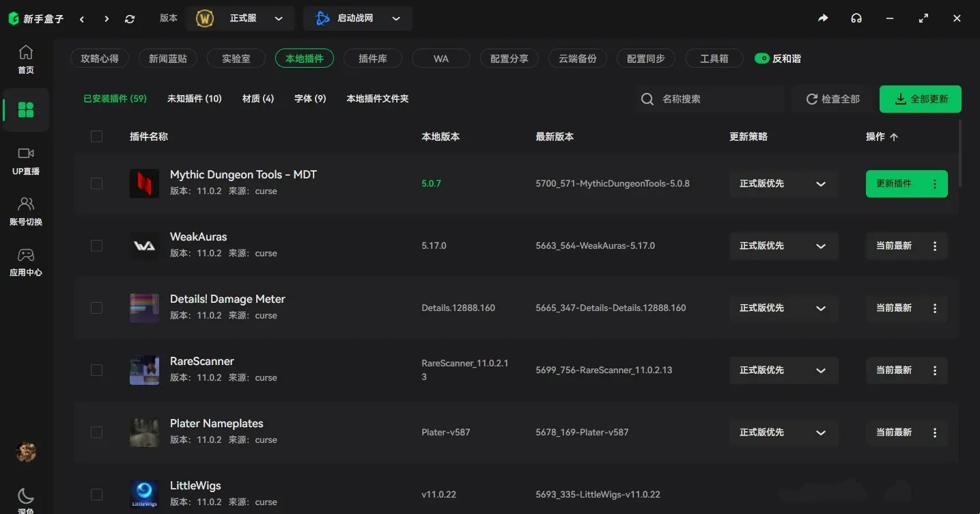Click the refresh icon in title bar
Screen dimensions: 980x514
[130, 19]
